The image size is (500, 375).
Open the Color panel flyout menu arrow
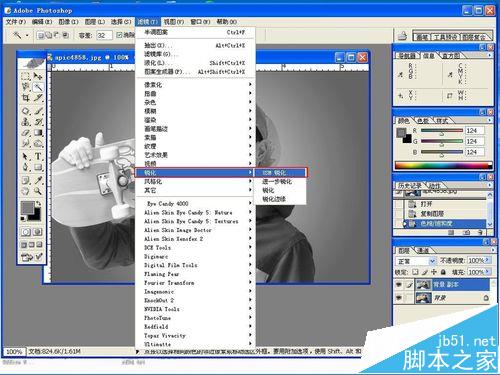click(x=489, y=120)
